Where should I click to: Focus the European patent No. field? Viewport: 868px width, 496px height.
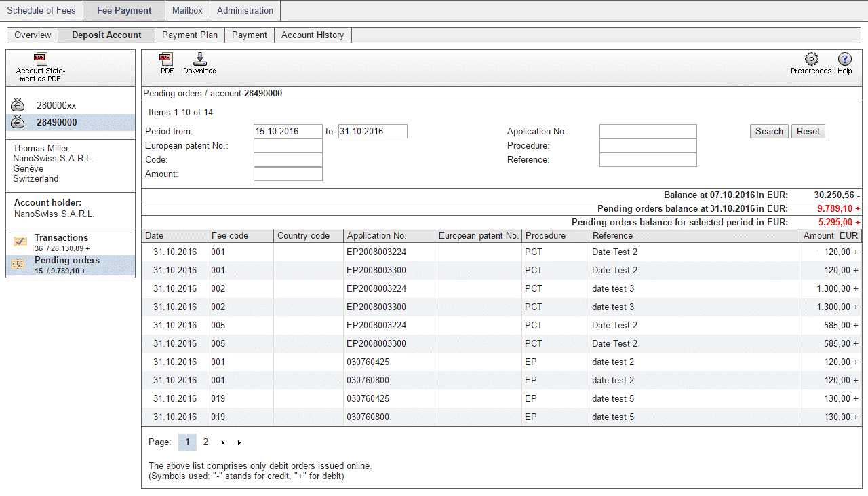[288, 146]
